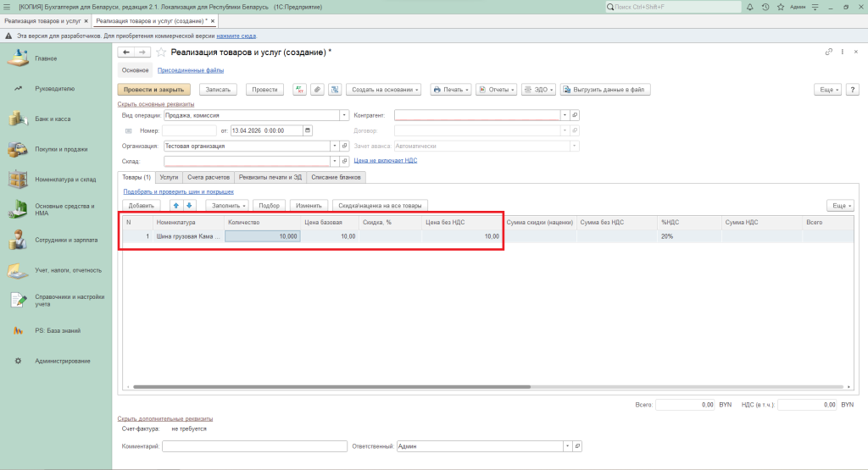Click the notifications bell icon
The width and height of the screenshot is (868, 470).
point(751,7)
